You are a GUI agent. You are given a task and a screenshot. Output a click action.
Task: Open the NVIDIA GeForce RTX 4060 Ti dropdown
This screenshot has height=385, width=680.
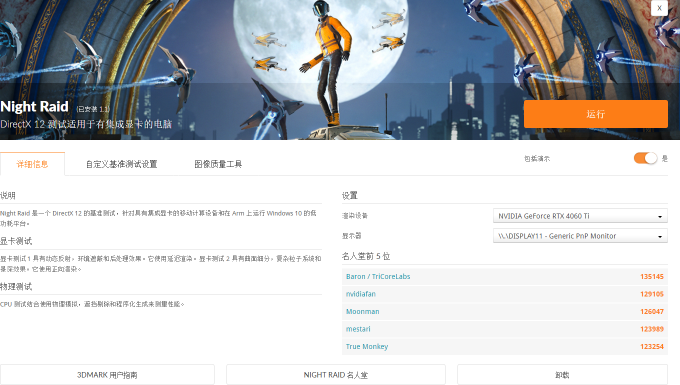tap(580, 216)
